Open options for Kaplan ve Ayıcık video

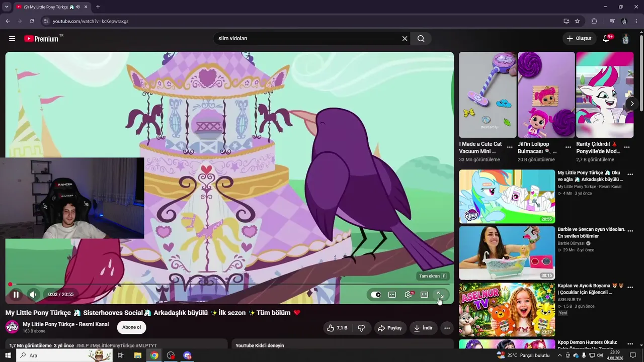tap(630, 287)
